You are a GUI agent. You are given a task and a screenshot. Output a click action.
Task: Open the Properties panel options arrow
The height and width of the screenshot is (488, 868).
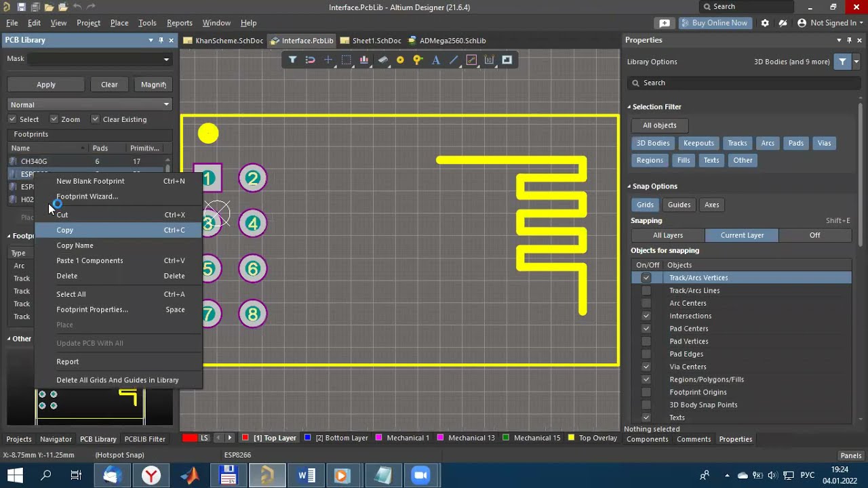[840, 40]
